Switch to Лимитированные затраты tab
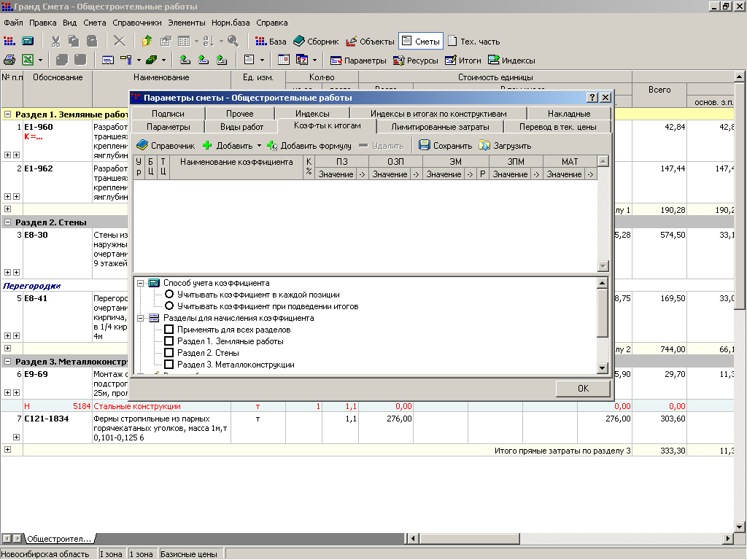Image resolution: width=747 pixels, height=560 pixels. [440, 127]
